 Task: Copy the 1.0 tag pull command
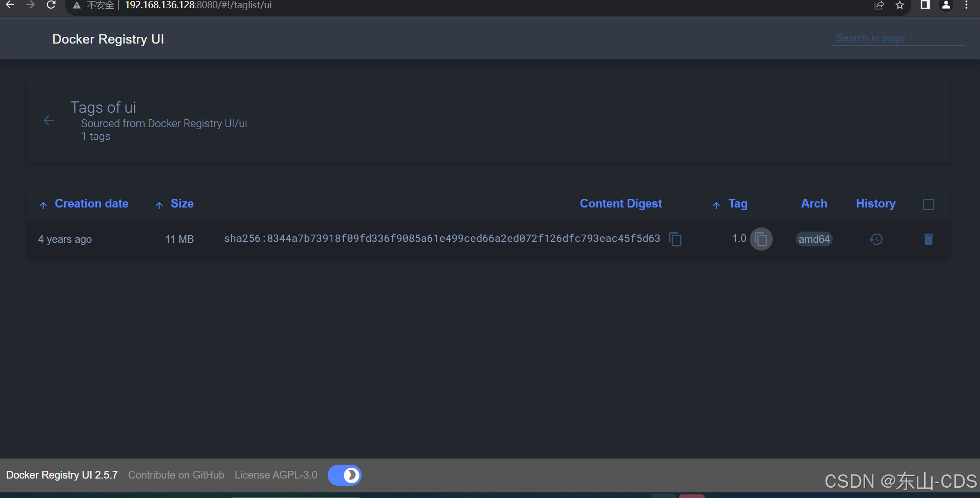[761, 239]
